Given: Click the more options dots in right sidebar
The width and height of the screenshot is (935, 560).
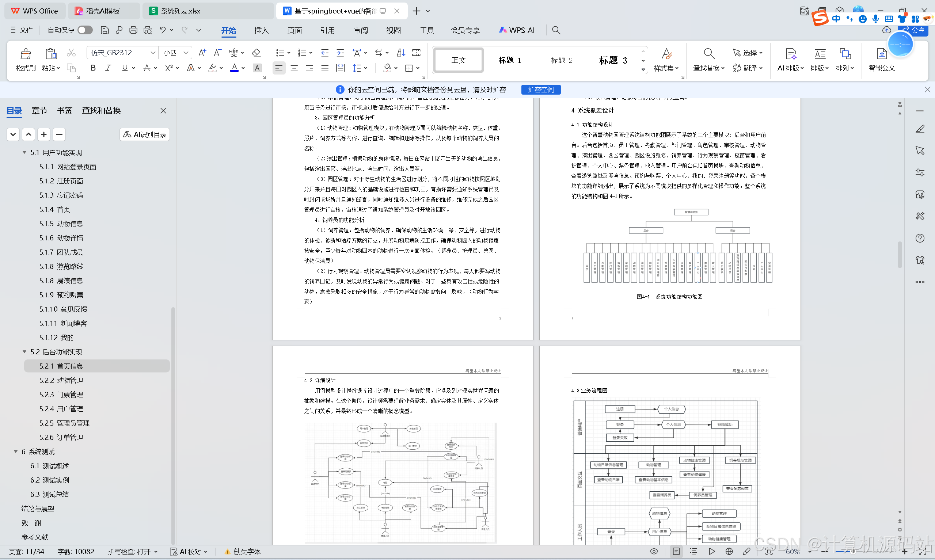Looking at the screenshot, I should coord(920,282).
